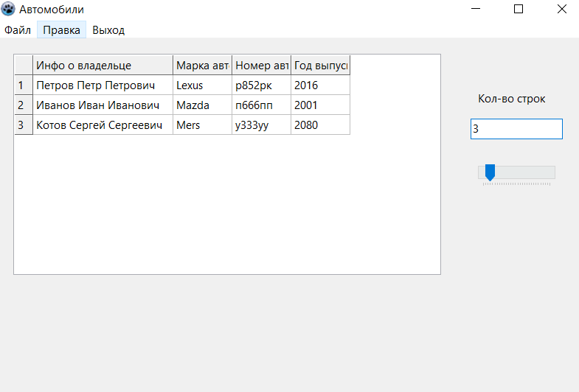
Task: Click the year cell 2016
Action: coord(320,85)
